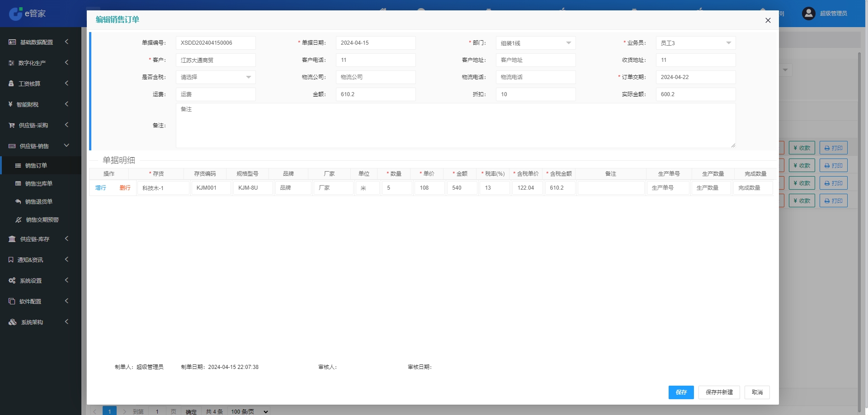Viewport: 868px width, 415px height.
Task: Click the page-number jump input field
Action: (x=157, y=411)
